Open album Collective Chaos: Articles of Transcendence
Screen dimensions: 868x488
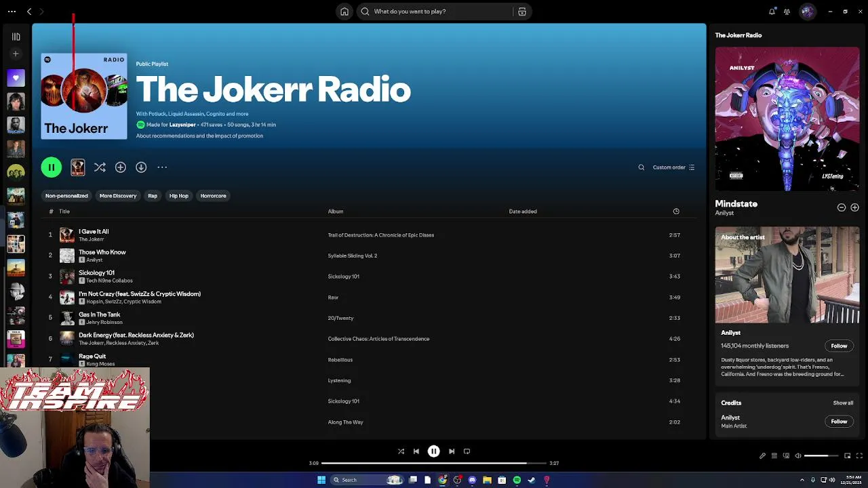point(378,339)
